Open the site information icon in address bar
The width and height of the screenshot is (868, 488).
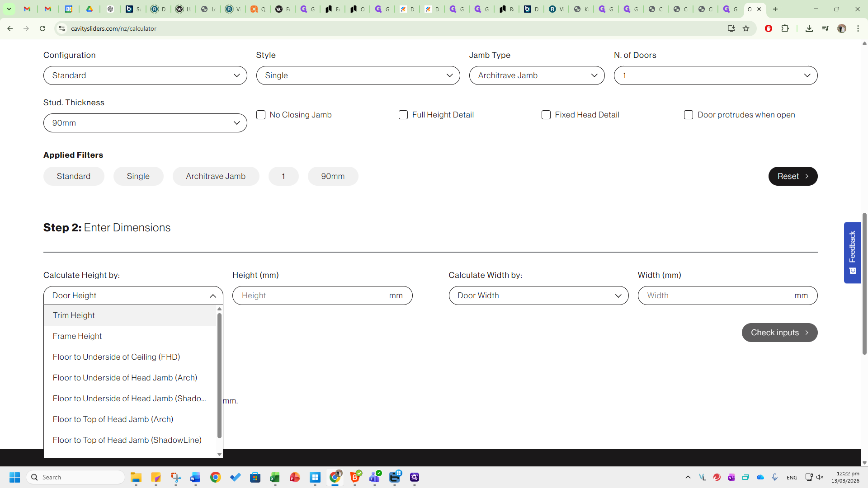[62, 28]
